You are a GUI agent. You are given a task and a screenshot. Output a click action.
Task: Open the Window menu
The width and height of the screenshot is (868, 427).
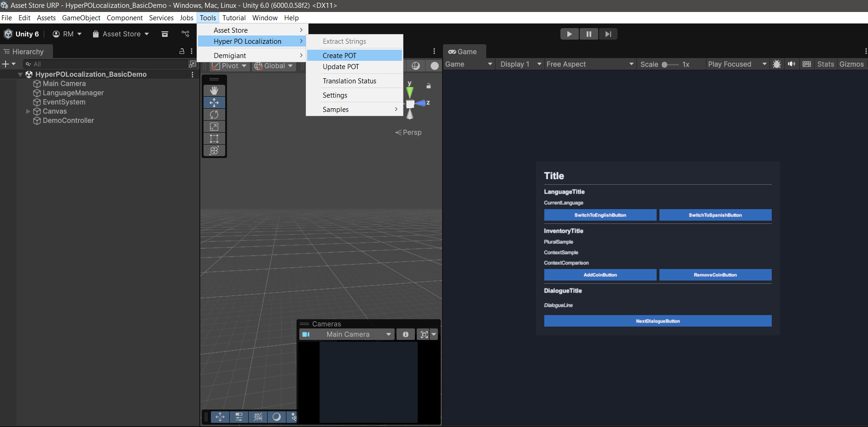coord(265,18)
